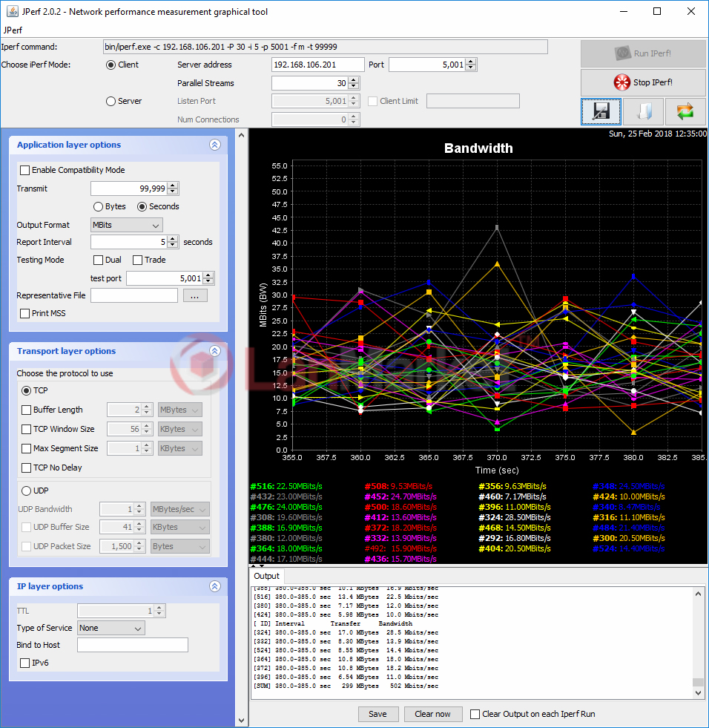Collapse the Transport layer options panel

click(x=215, y=351)
